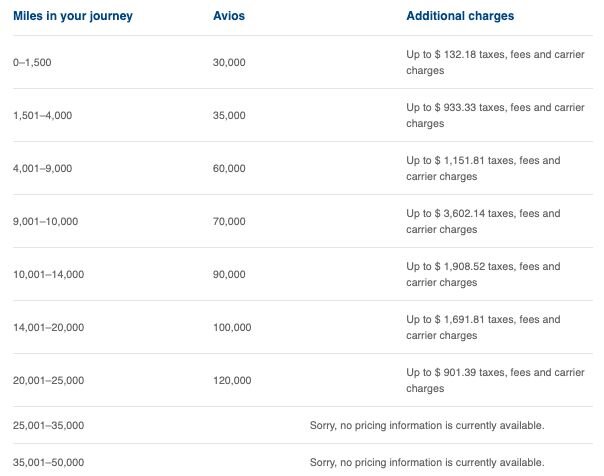Click the $ 901.39 taxes and fees text
This screenshot has width=604, height=476.
pyautogui.click(x=495, y=380)
